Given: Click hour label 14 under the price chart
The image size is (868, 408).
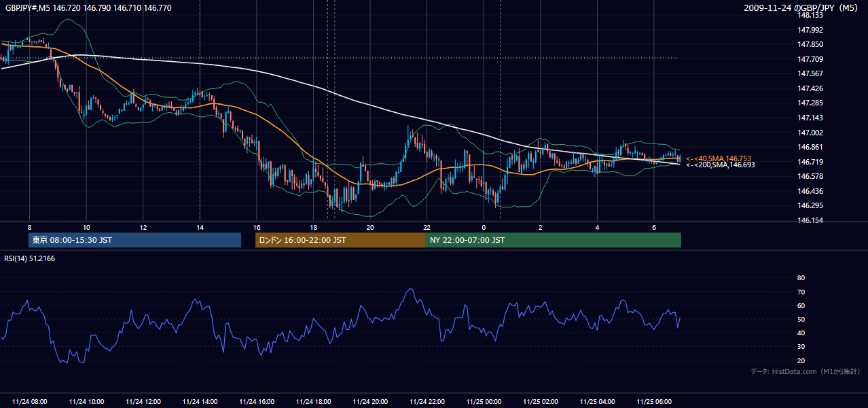Looking at the screenshot, I should [x=200, y=227].
